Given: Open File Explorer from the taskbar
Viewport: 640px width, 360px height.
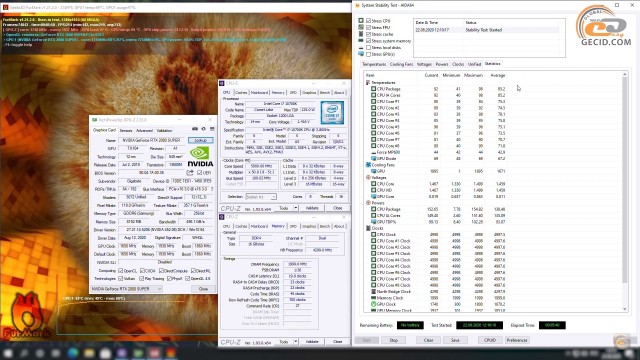Looking at the screenshot, I should click(89, 353).
